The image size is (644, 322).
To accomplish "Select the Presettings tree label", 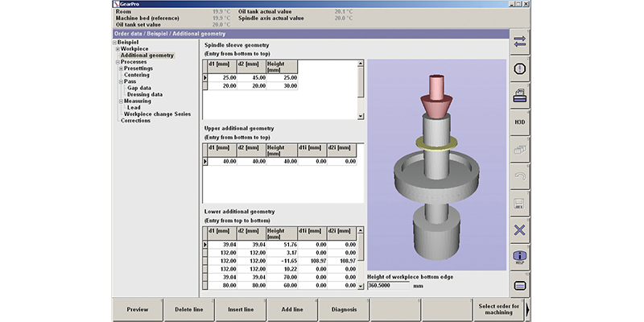I will click(138, 68).
